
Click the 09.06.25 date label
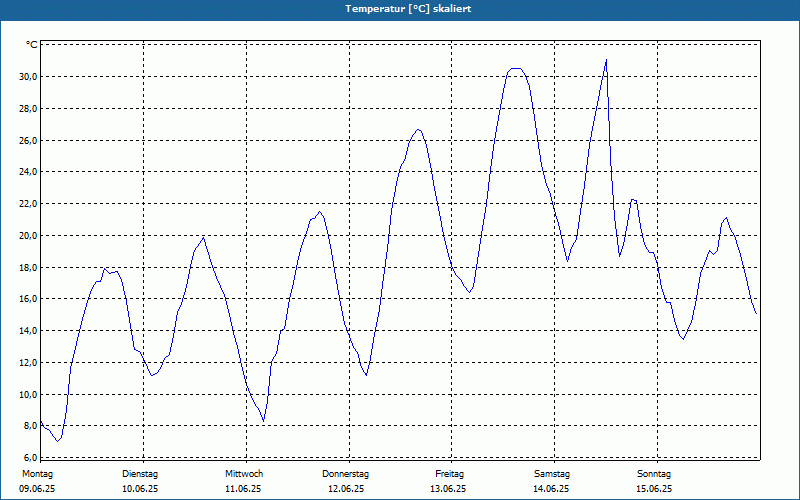37,489
